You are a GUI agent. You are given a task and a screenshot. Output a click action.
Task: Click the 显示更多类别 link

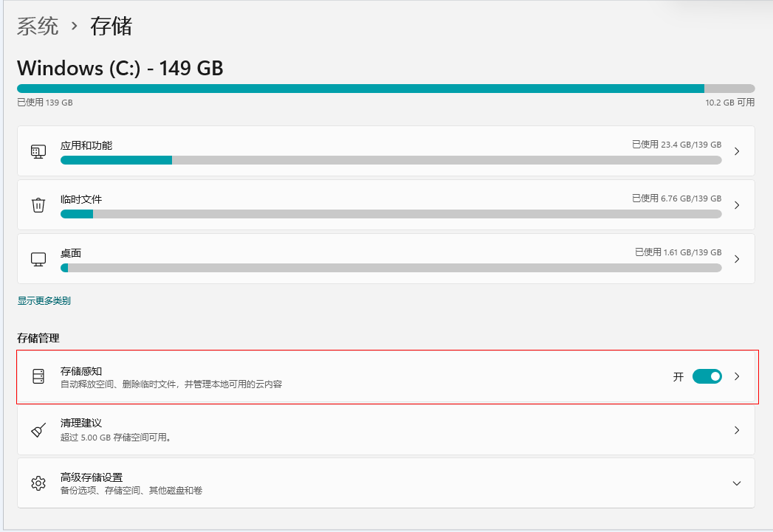[44, 301]
